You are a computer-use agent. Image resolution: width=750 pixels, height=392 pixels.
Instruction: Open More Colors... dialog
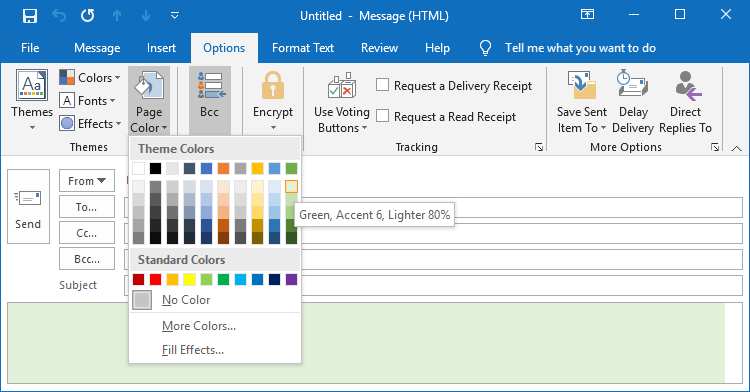coord(215,326)
